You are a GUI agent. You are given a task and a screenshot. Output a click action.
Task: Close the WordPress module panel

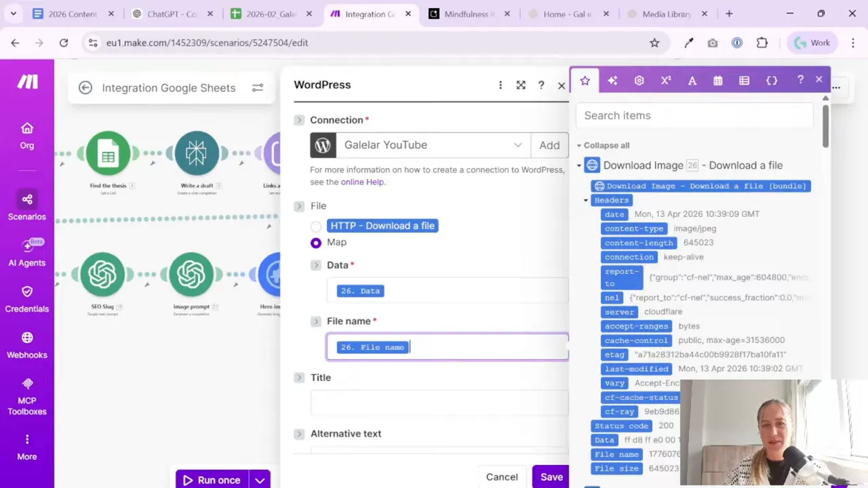coord(561,85)
